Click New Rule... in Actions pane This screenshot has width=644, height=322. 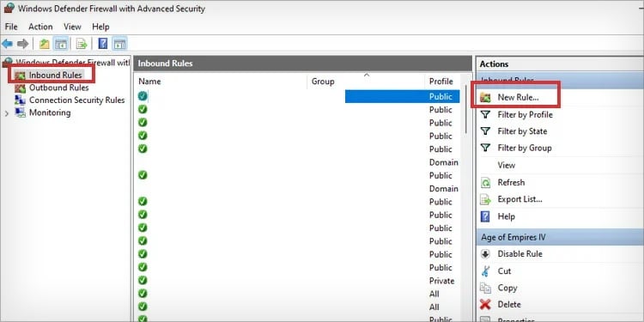click(518, 97)
